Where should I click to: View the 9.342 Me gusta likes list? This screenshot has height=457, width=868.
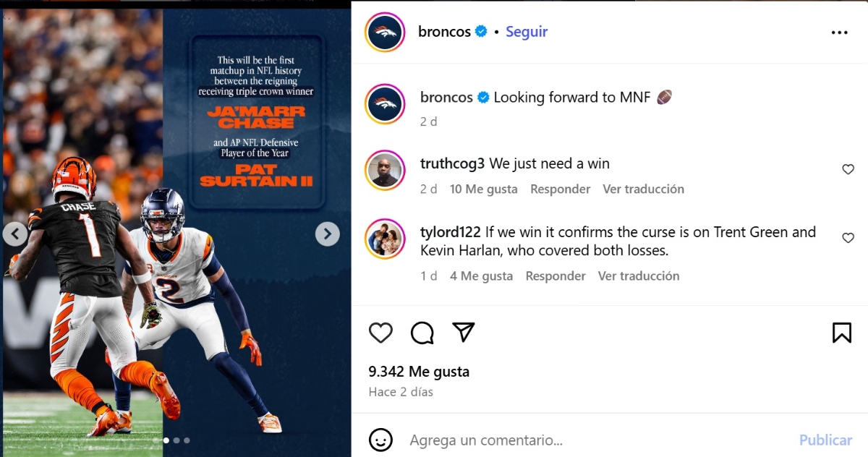coord(419,372)
